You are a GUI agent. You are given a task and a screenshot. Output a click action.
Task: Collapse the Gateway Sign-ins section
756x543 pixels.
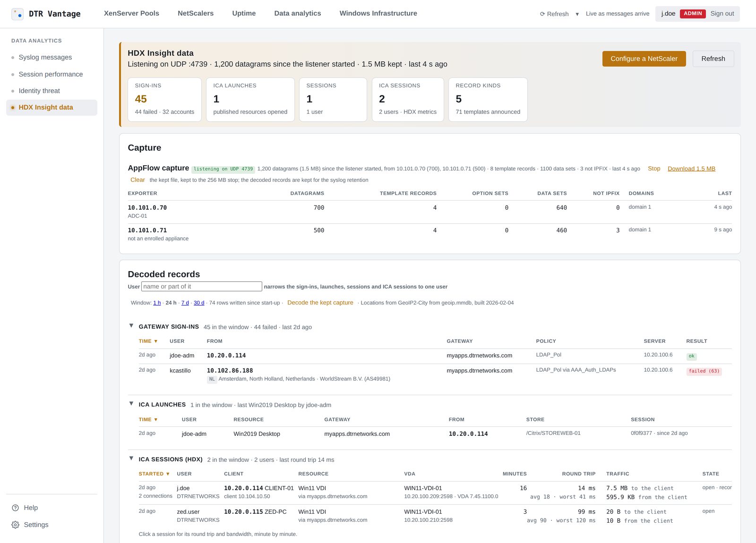[131, 326]
